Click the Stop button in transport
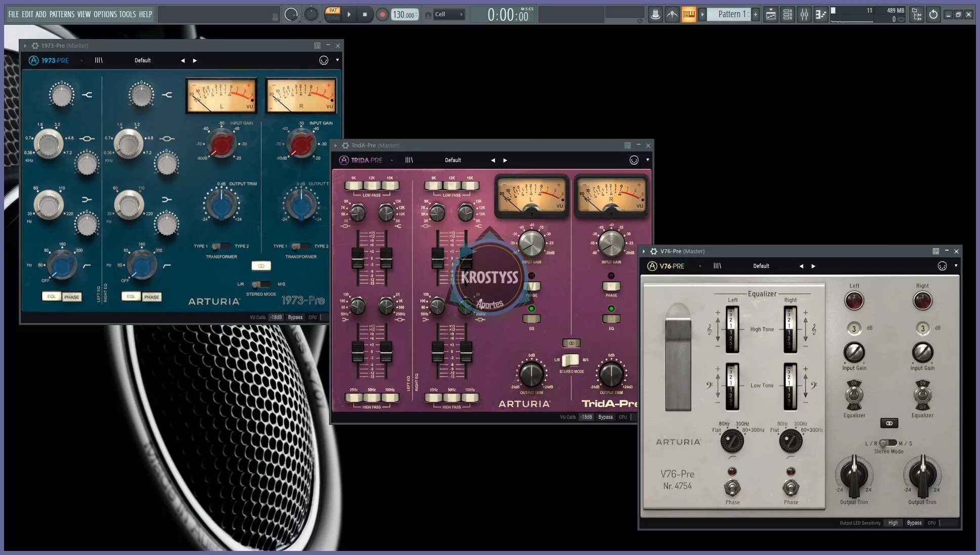Screen dimensions: 980x555 [x=365, y=15]
